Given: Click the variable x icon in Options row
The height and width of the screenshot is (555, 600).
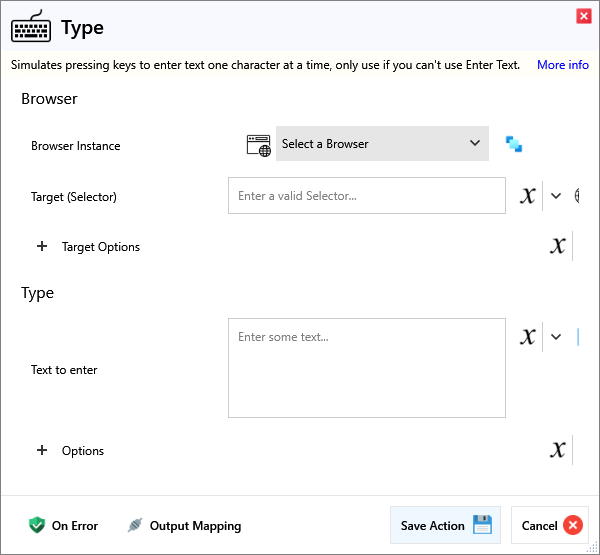Looking at the screenshot, I should (558, 450).
